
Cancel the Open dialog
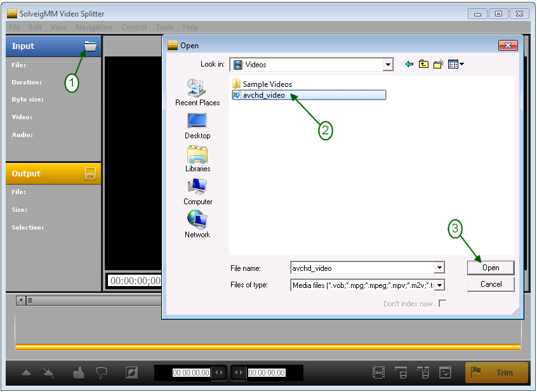pos(491,284)
